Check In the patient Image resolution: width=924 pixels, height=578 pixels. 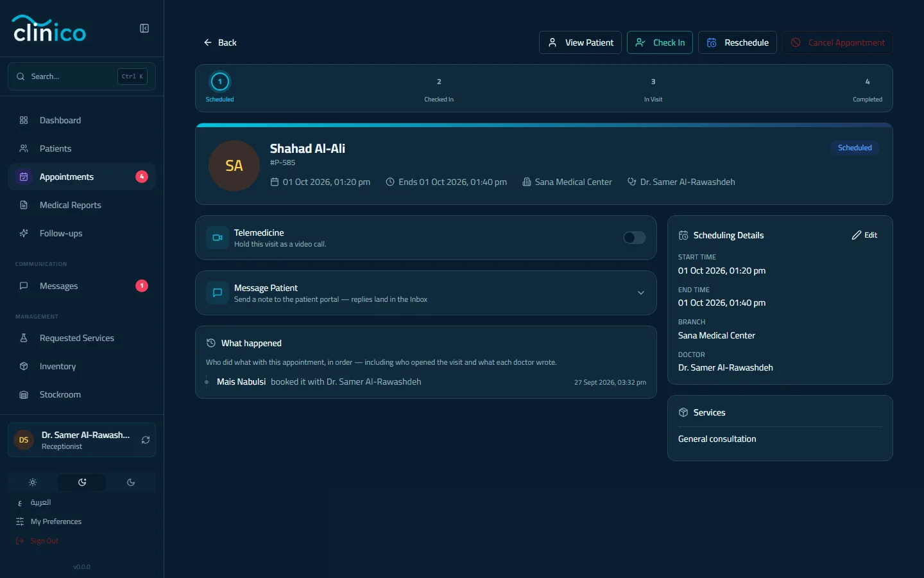660,42
